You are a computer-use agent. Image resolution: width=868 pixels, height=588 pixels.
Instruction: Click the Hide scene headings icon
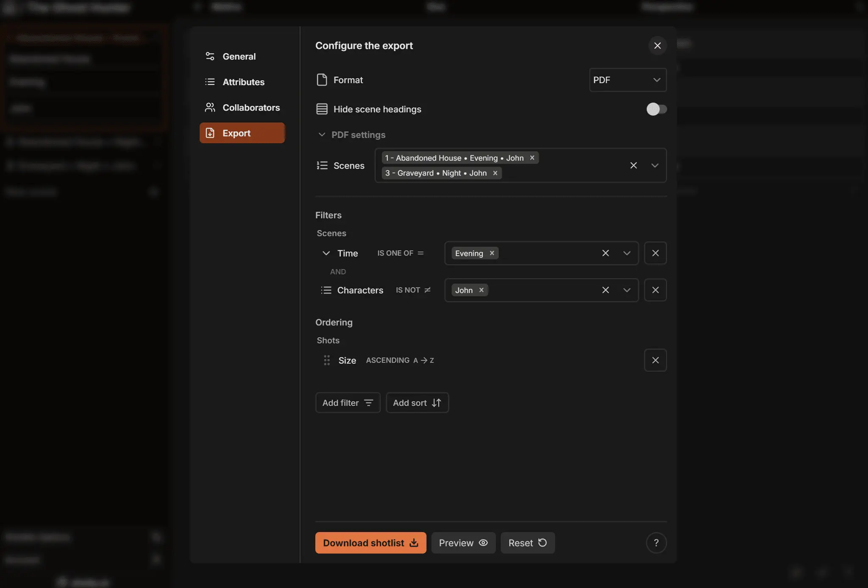click(x=322, y=109)
